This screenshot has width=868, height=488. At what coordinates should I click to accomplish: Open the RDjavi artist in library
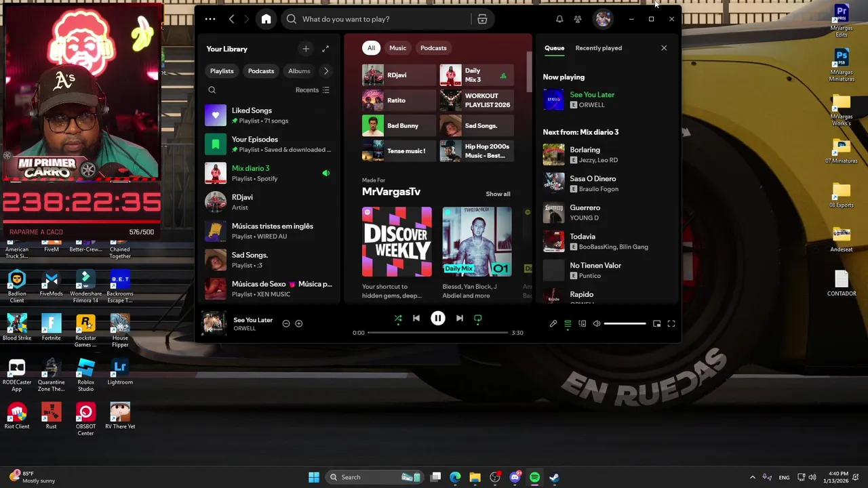[270, 202]
